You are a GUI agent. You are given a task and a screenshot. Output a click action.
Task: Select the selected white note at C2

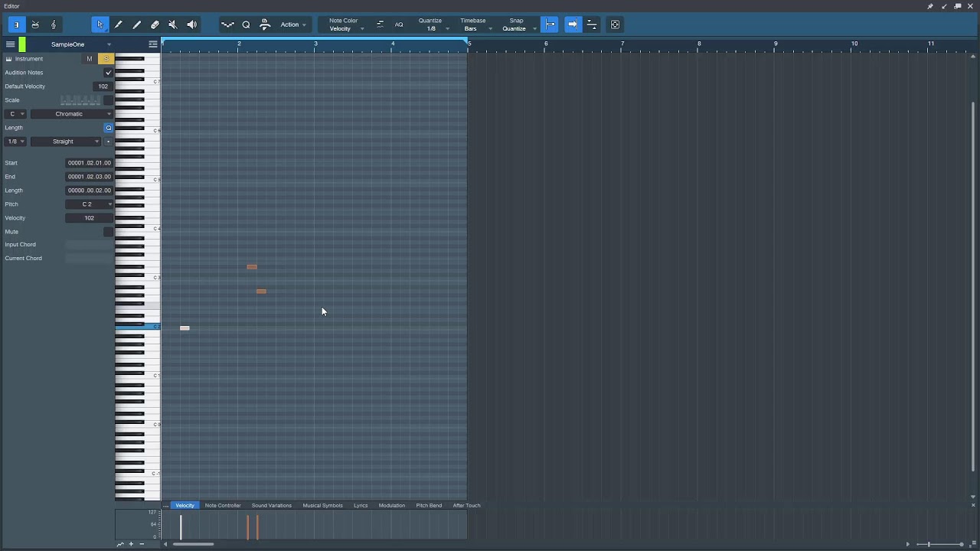[x=185, y=328]
